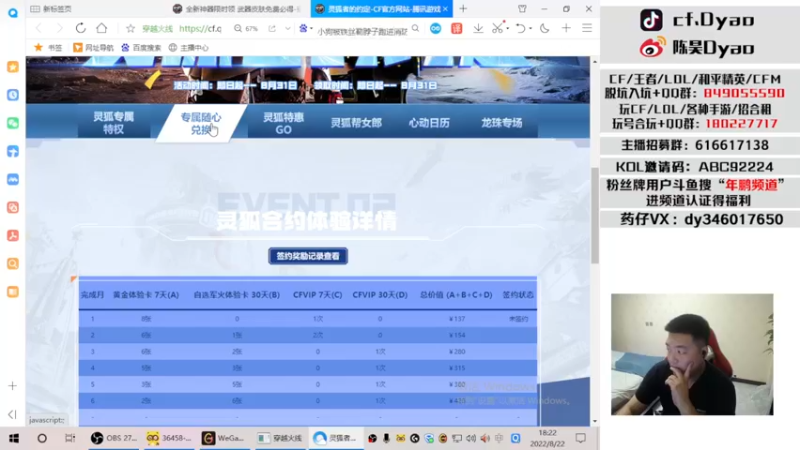Click the share icon in the address bar

(272, 29)
